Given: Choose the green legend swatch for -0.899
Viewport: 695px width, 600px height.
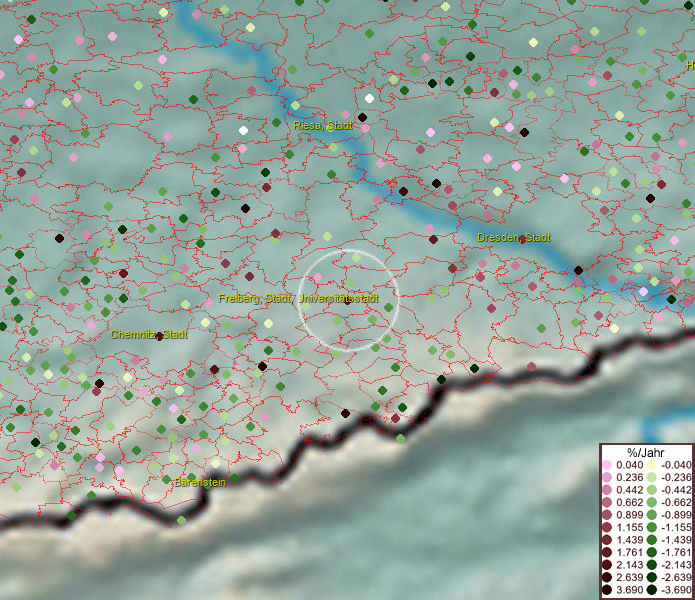Looking at the screenshot, I should 652,515.
